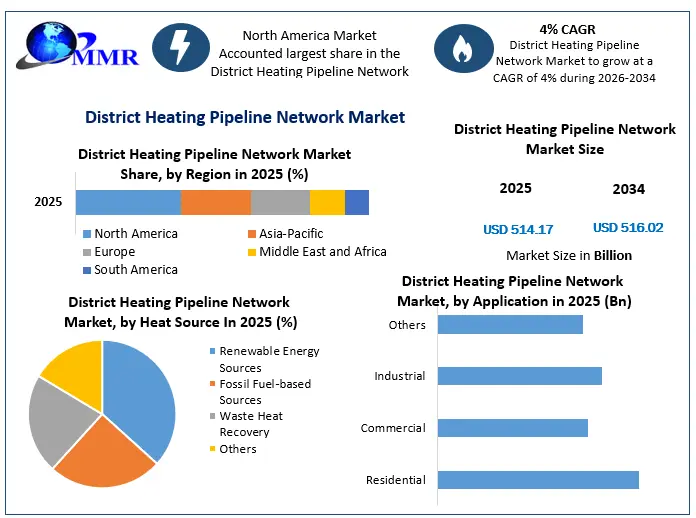Viewport: 696px width, 518px height.
Task: Select the orange Fossil Fuel pie slice
Action: click(107, 457)
